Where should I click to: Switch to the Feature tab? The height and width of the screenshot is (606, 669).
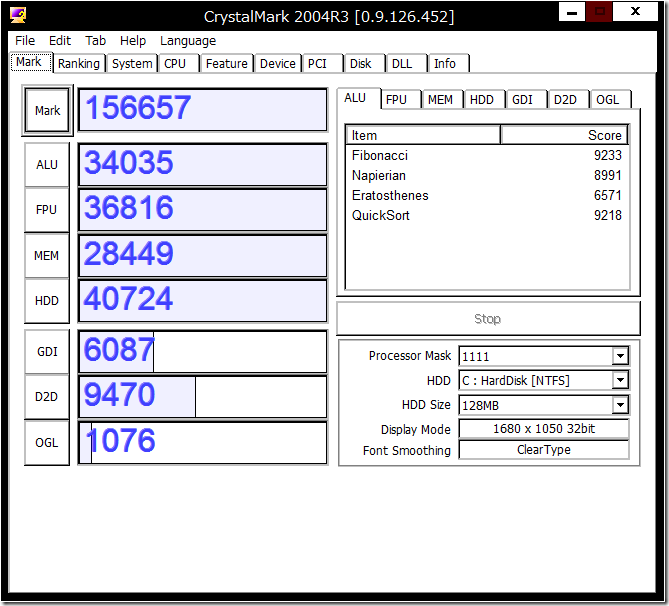coord(227,64)
